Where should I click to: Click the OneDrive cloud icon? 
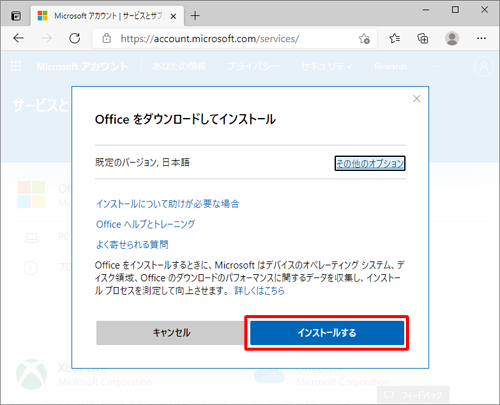[269, 377]
